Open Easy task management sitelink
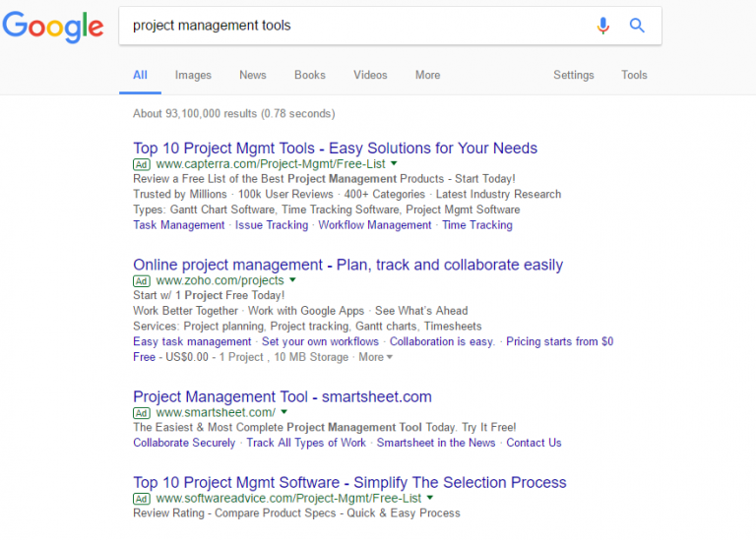Image resolution: width=756 pixels, height=540 pixels. pos(192,341)
